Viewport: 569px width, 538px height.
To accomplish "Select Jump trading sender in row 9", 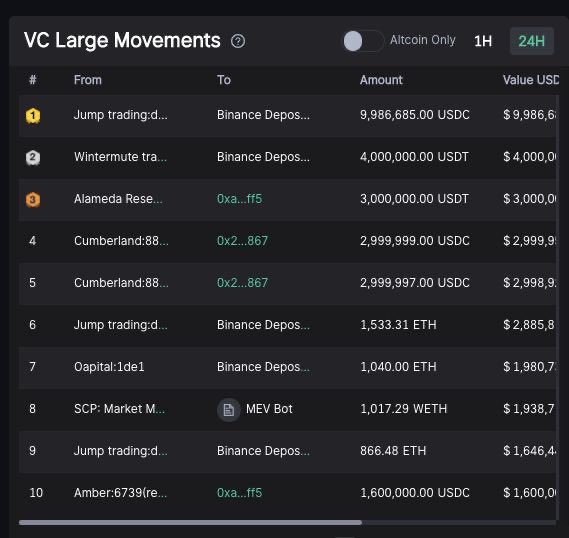I will coord(121,451).
